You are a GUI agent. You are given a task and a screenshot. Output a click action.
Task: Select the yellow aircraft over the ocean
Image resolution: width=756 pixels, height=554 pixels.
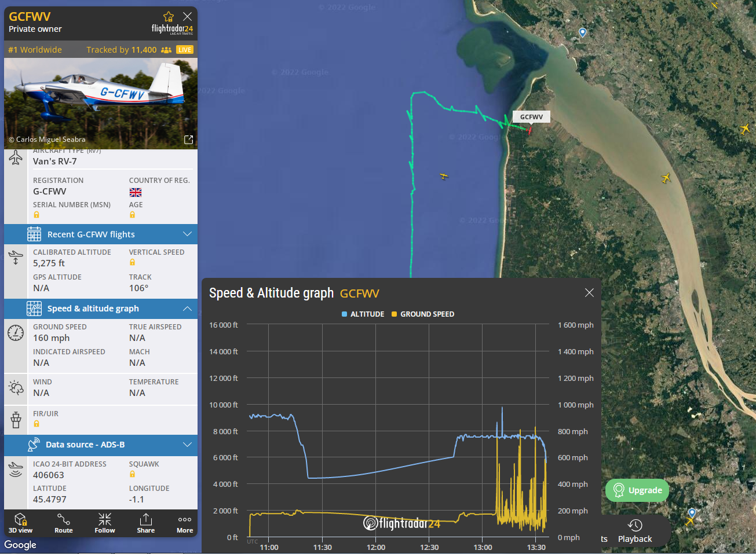click(444, 175)
